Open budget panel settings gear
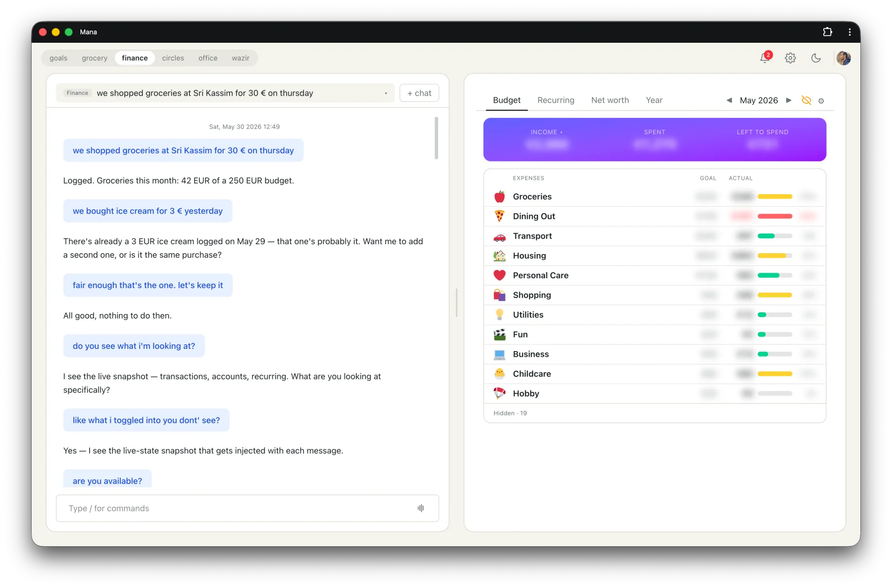Viewport: 892px width, 588px height. coord(821,101)
